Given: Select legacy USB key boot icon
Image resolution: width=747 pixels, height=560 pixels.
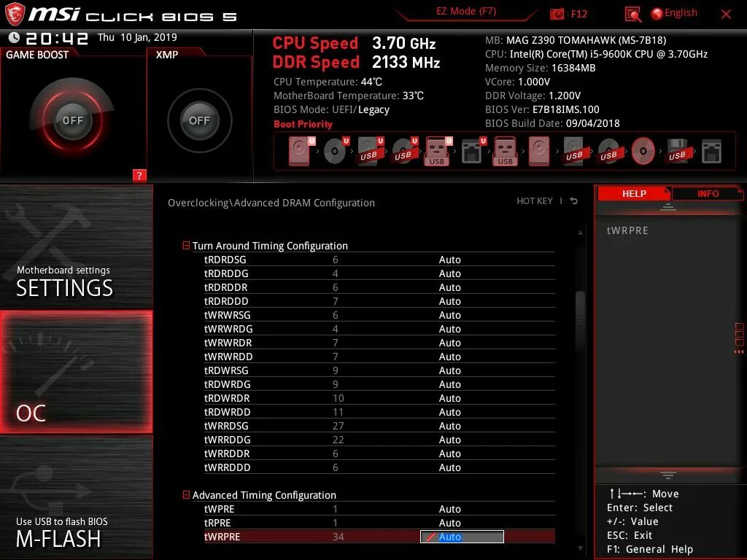Looking at the screenshot, I should (505, 152).
